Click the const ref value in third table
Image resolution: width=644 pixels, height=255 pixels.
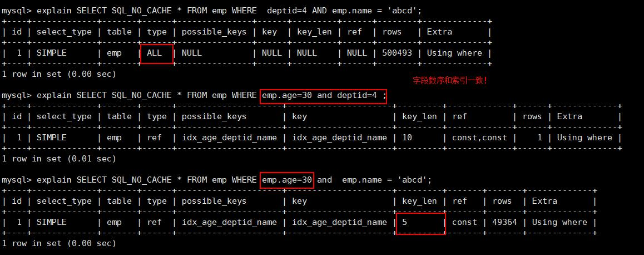point(464,223)
